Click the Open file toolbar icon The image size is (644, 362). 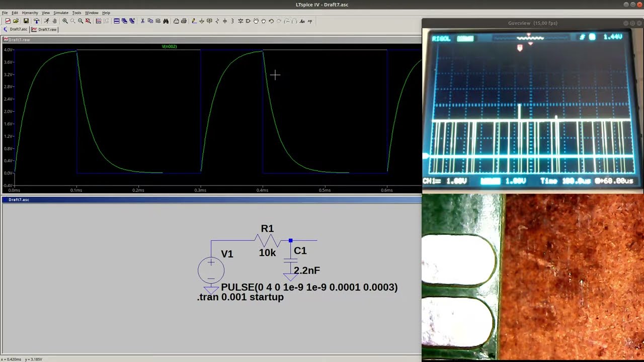pos(16,21)
